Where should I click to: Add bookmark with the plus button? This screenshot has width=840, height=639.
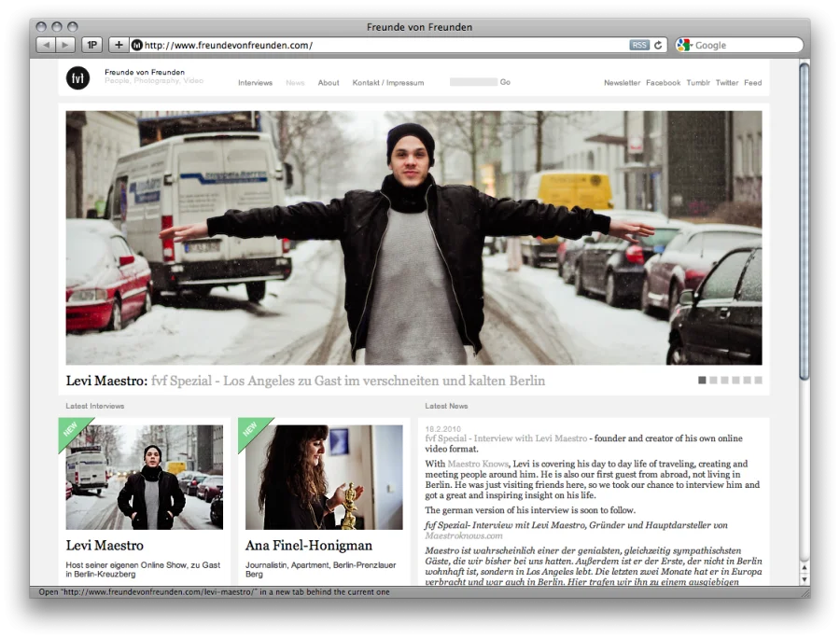pyautogui.click(x=119, y=45)
